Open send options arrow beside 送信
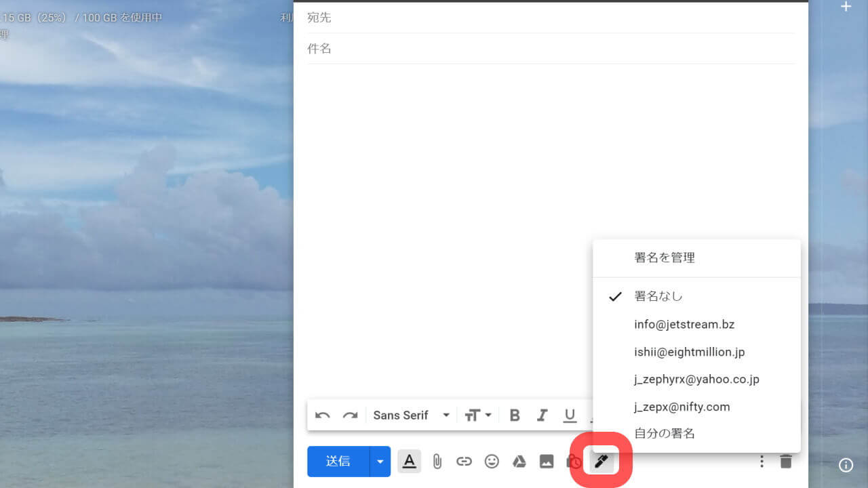 [x=380, y=462]
